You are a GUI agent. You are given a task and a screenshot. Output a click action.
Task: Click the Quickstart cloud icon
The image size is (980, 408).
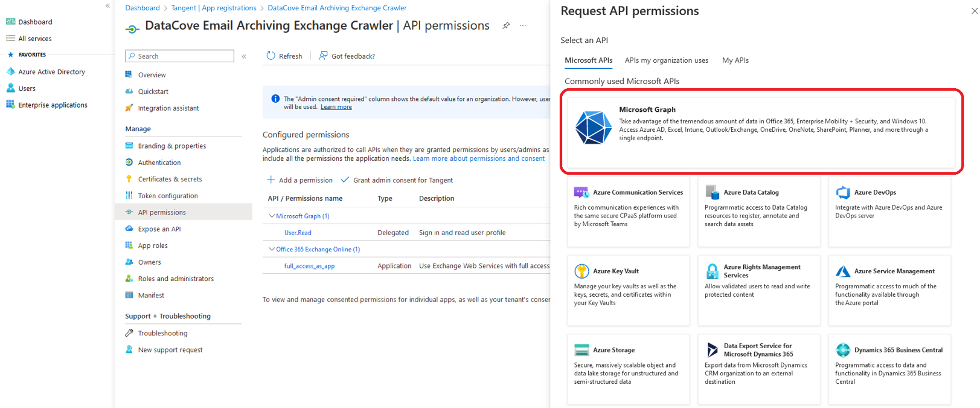pos(129,91)
